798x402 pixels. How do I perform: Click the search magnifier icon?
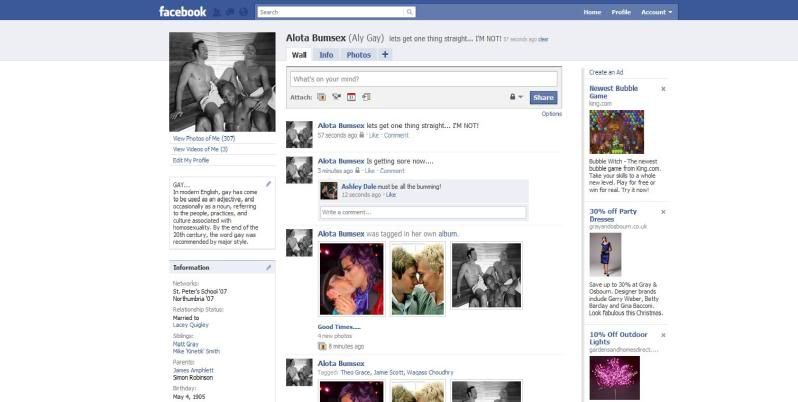tap(409, 12)
